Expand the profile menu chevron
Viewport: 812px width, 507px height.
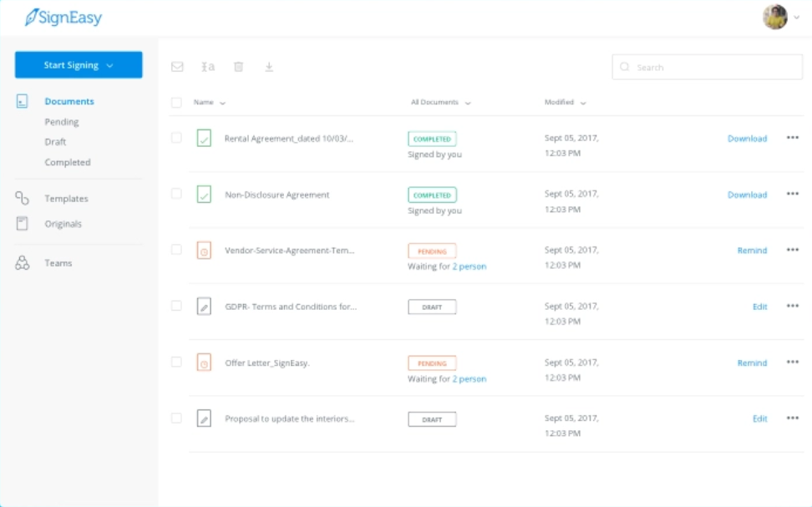point(797,18)
